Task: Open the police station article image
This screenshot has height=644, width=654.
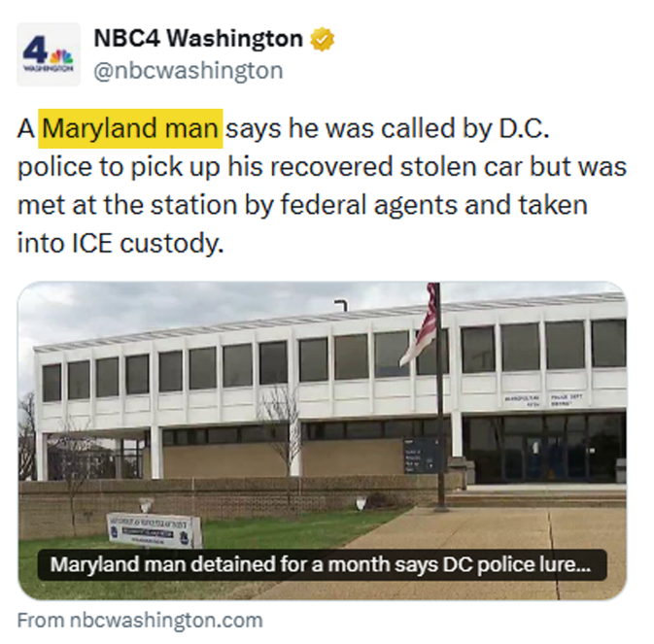Action: pyautogui.click(x=322, y=408)
